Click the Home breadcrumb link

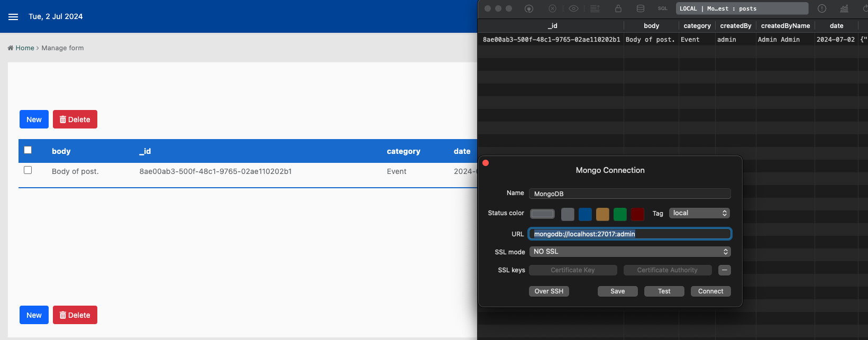tap(24, 48)
